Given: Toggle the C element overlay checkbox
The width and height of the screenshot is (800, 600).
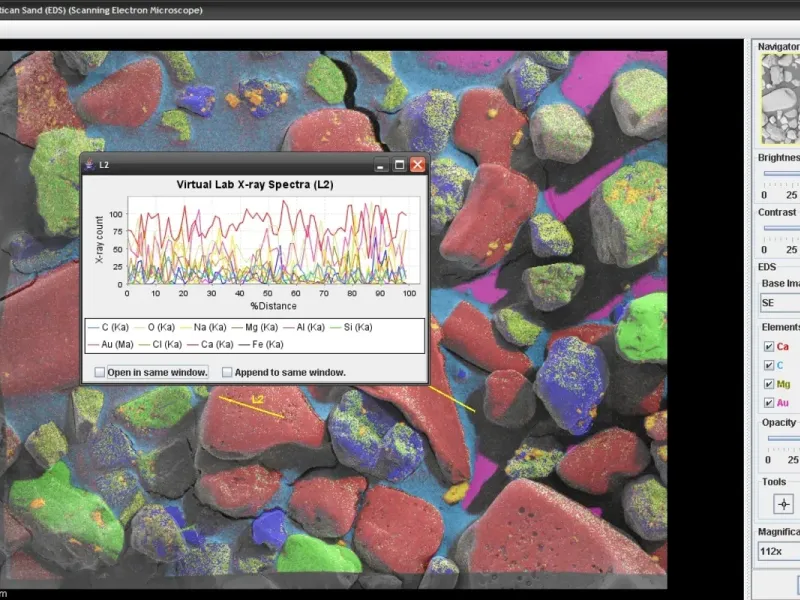Looking at the screenshot, I should 768,365.
